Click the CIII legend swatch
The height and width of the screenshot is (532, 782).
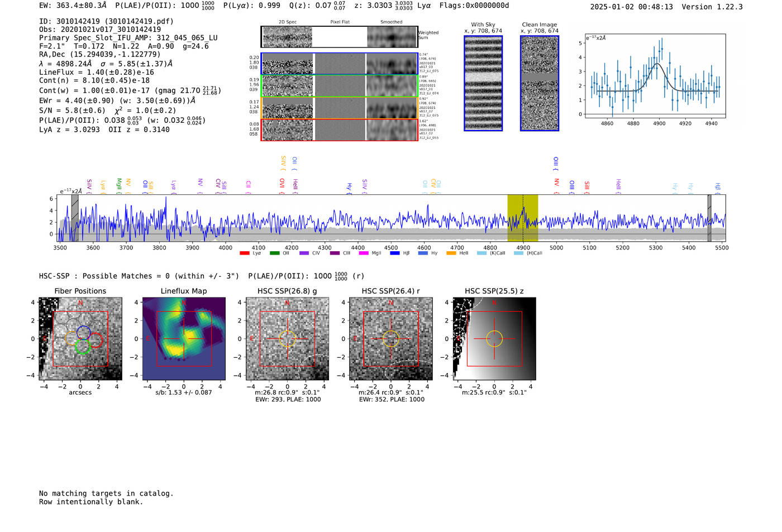(x=334, y=253)
